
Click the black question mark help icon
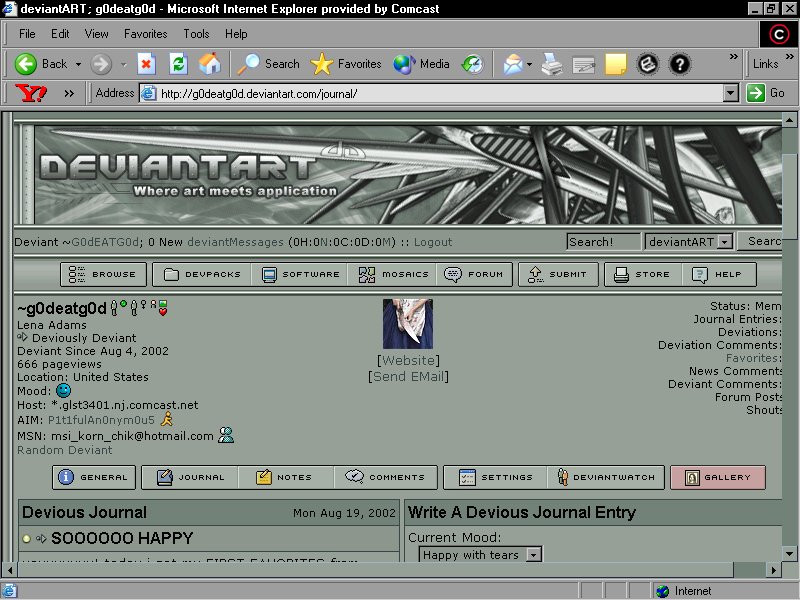click(680, 64)
